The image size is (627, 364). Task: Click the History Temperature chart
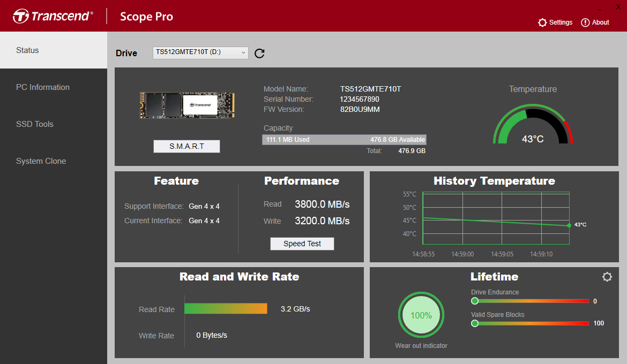496,218
